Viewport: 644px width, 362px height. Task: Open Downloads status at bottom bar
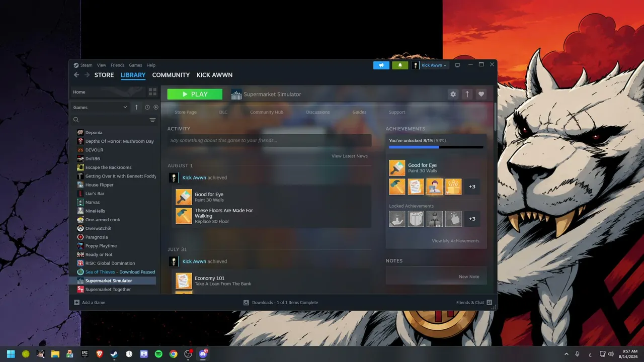click(x=280, y=303)
